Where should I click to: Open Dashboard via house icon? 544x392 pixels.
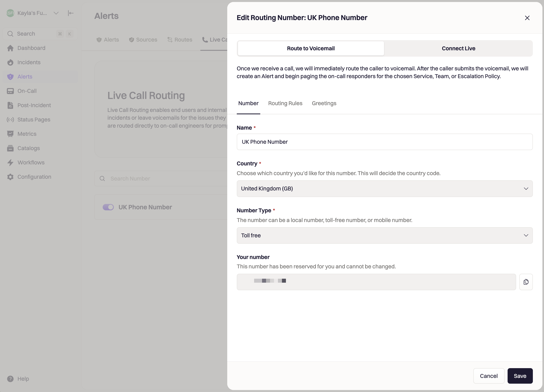coord(10,48)
